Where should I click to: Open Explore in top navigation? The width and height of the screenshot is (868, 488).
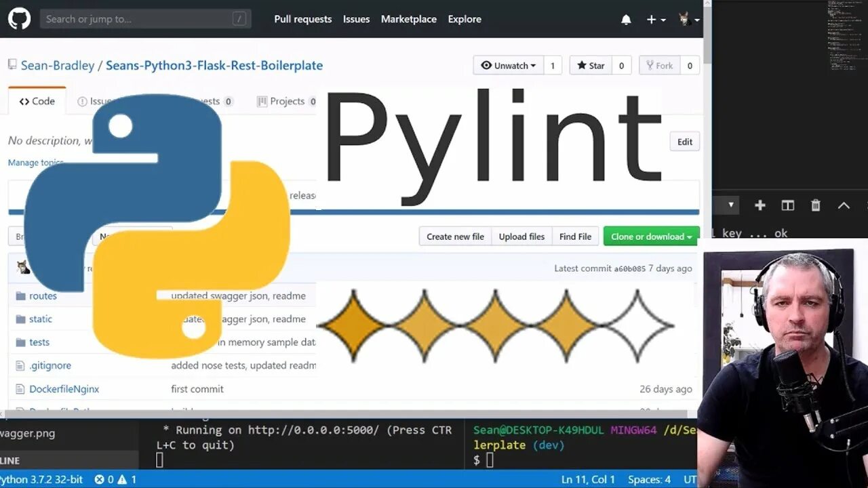[465, 19]
